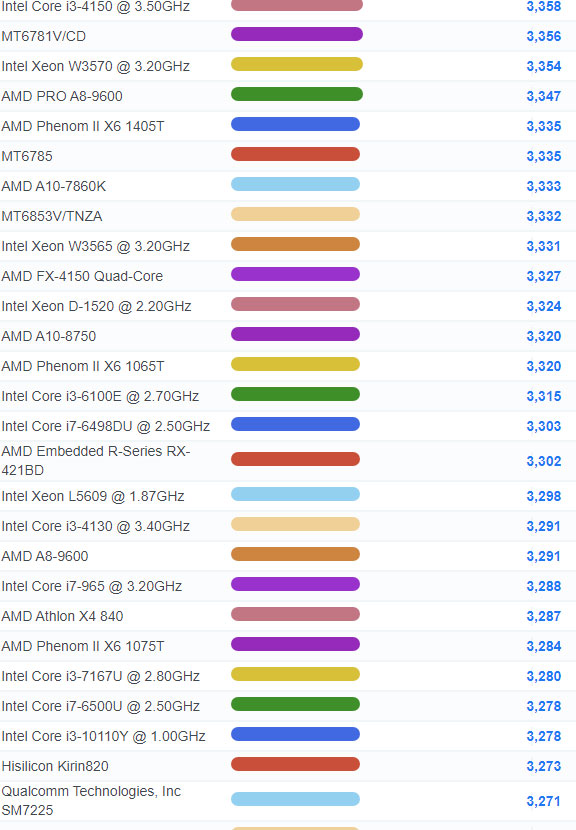Click the green bar for Intel Core i3-6100E
Viewport: 576px width, 830px height.
coord(295,394)
